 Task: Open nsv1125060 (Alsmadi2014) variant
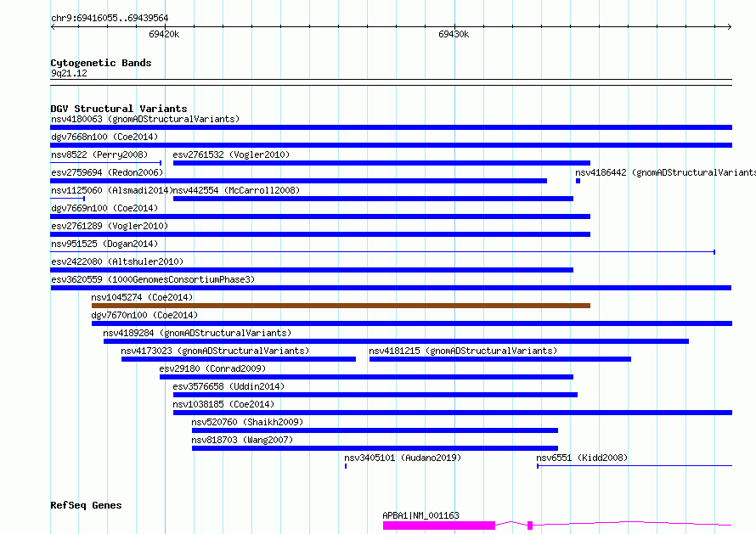point(111,190)
